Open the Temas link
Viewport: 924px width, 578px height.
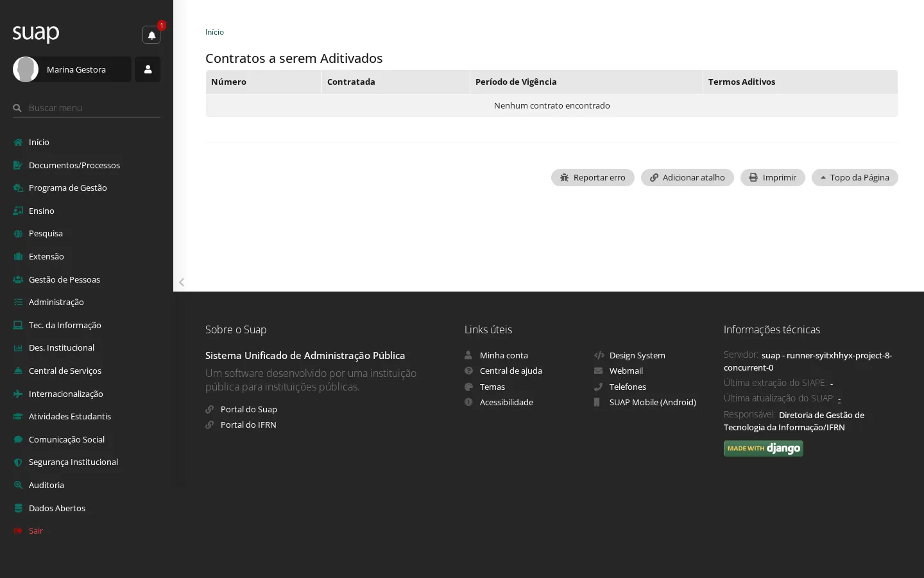click(x=492, y=387)
